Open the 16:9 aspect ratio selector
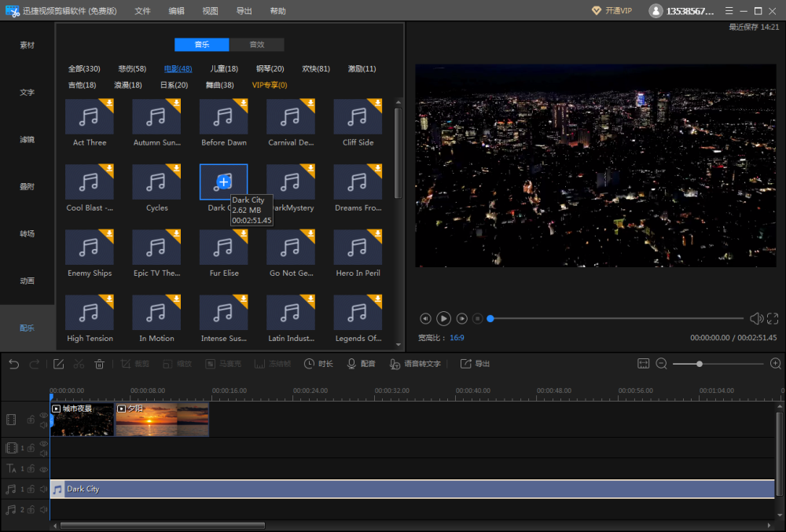The image size is (786, 532). click(x=457, y=338)
